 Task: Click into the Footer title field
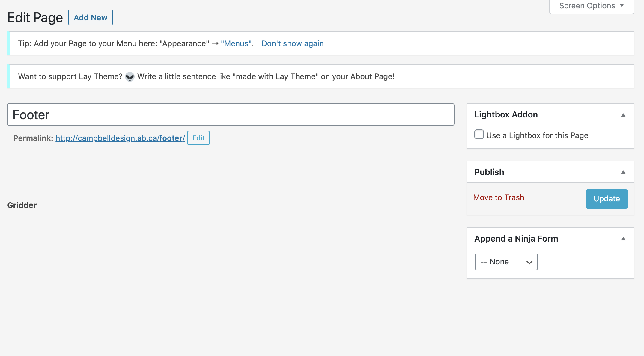click(230, 115)
